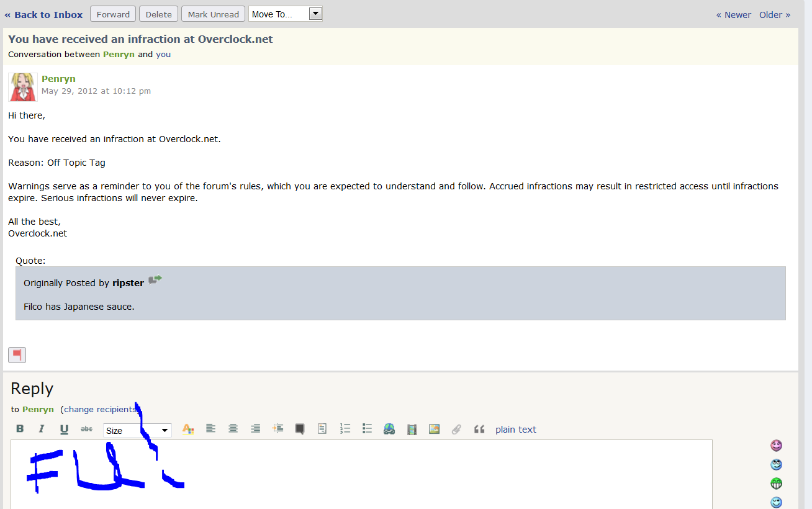The width and height of the screenshot is (812, 509).
Task: Switch the editor to plain text mode
Action: (x=515, y=429)
